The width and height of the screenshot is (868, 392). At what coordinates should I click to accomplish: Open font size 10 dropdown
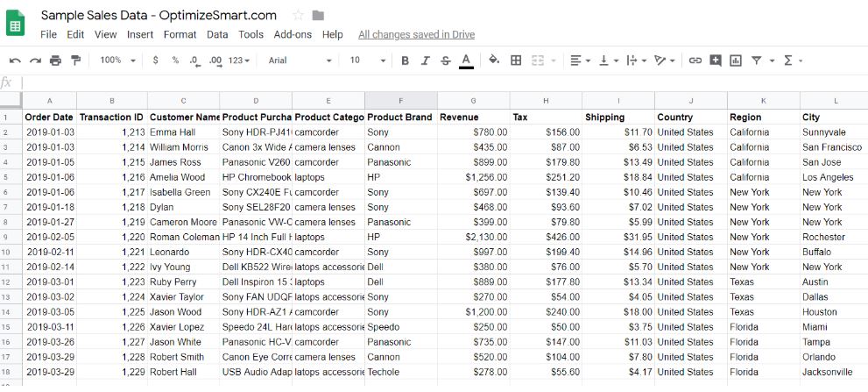(367, 61)
